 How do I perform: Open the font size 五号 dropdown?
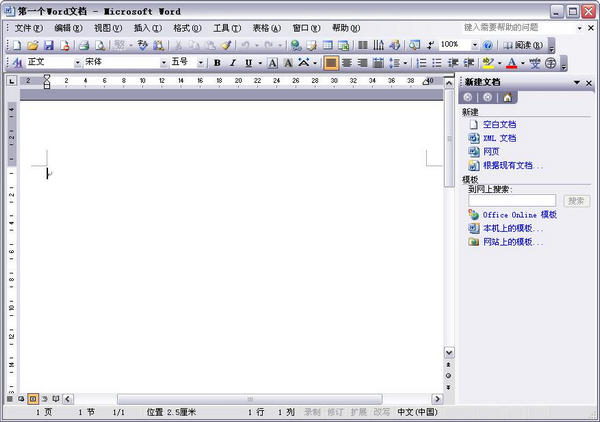click(201, 63)
